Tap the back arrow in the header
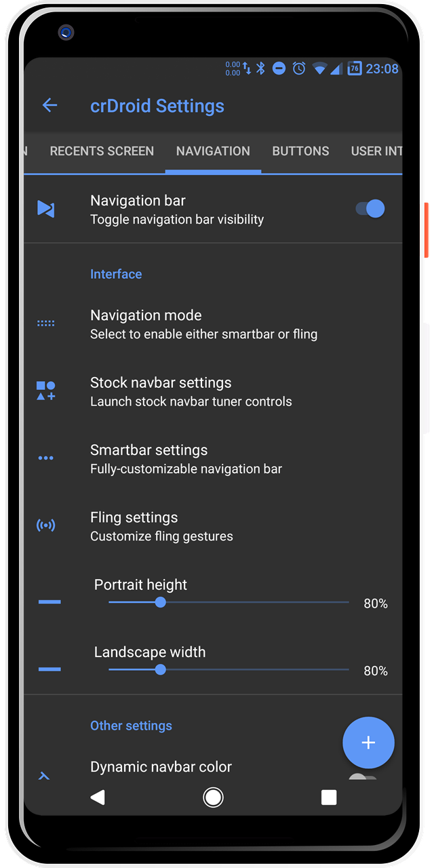This screenshot has height=868, width=434. pyautogui.click(x=50, y=105)
